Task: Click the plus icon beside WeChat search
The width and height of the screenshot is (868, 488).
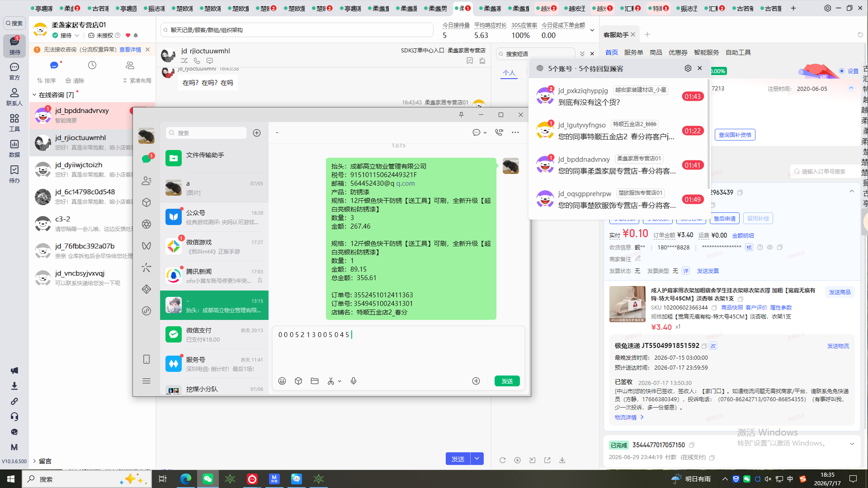Action: [x=257, y=133]
